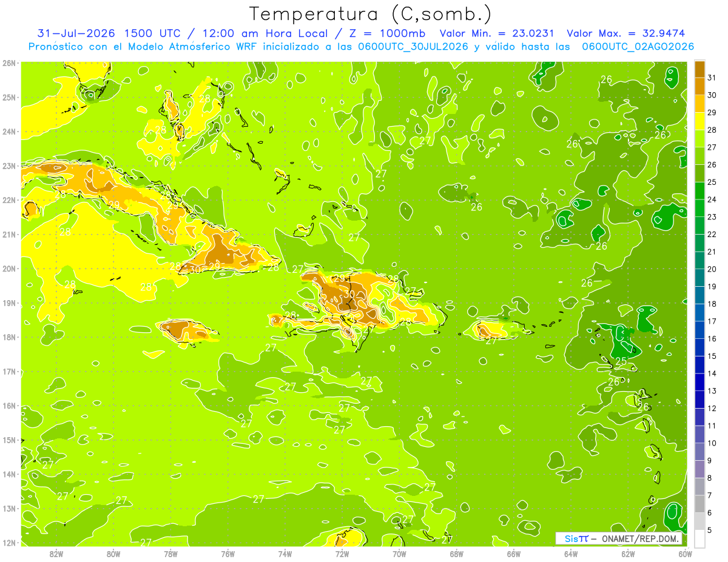
Task: Click the "13N" latitude axis label
Action: point(9,508)
